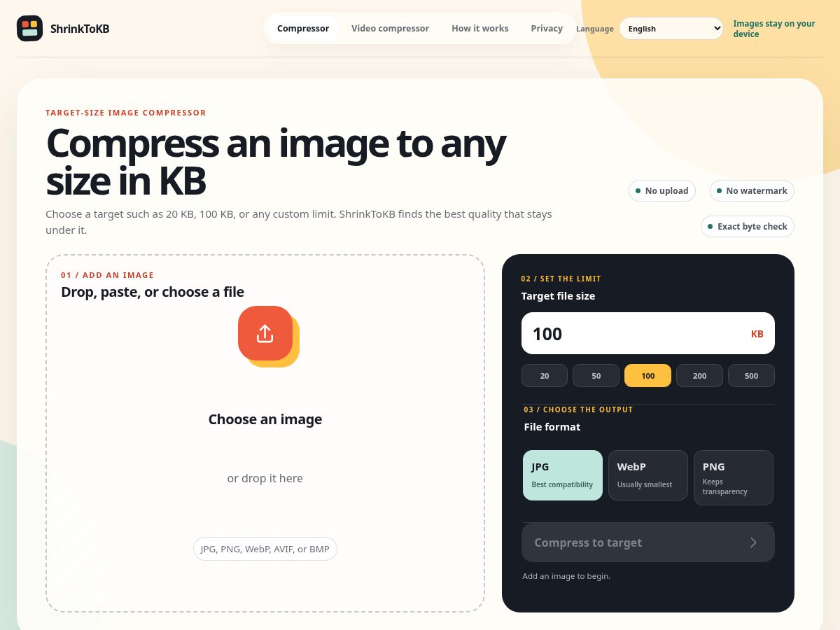This screenshot has height=630, width=840.
Task: Click the 'File format' label
Action: point(552,427)
